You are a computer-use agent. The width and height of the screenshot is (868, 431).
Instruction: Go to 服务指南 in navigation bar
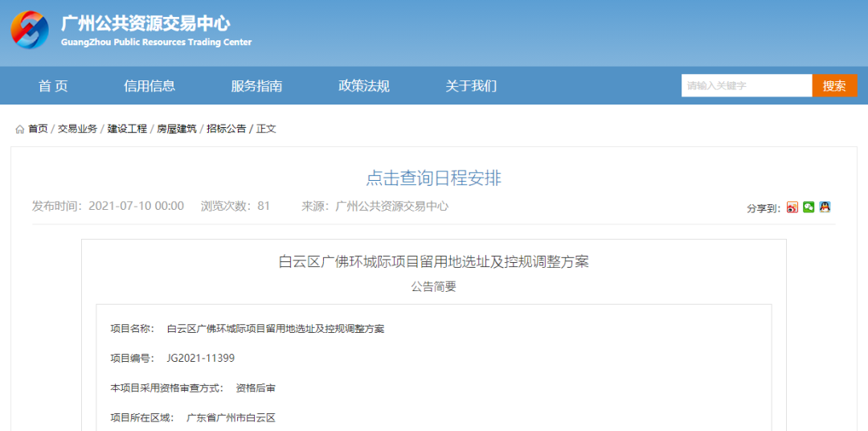(x=256, y=86)
